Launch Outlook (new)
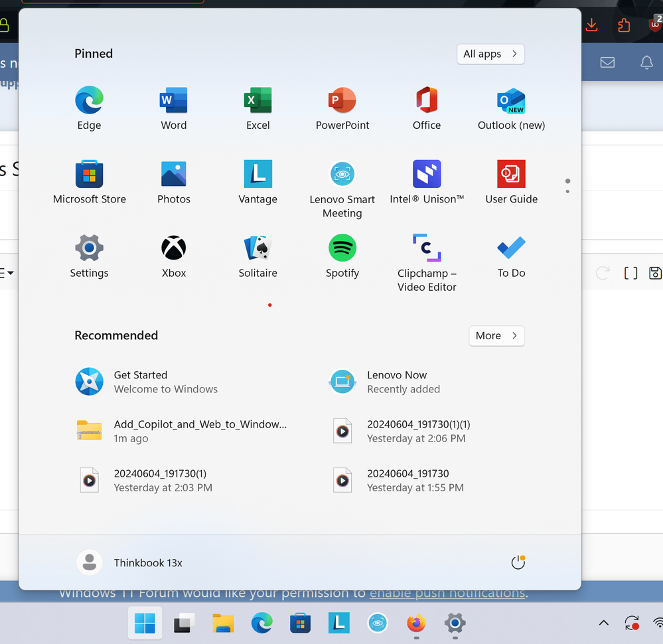663x644 pixels. coord(511,108)
